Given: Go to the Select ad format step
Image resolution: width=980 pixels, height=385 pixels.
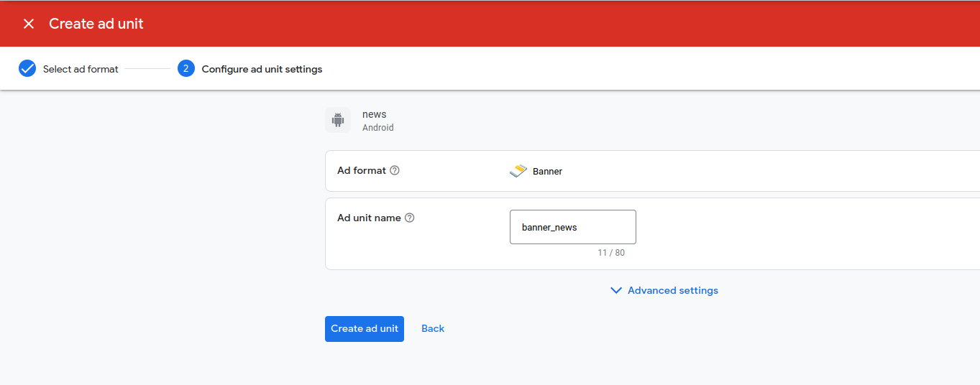Looking at the screenshot, I should [x=81, y=70].
